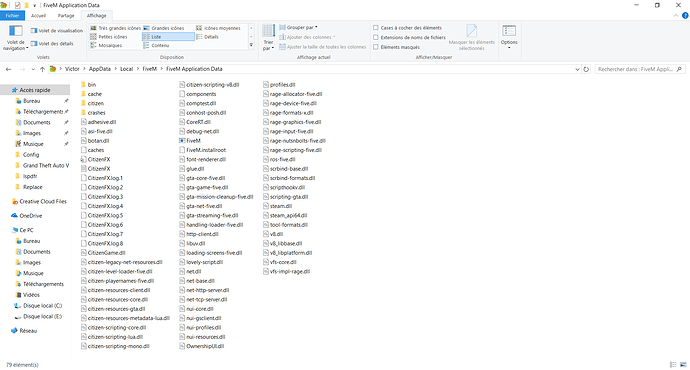Expand the address bar history dropdown
This screenshot has width=690, height=370.
577,69
